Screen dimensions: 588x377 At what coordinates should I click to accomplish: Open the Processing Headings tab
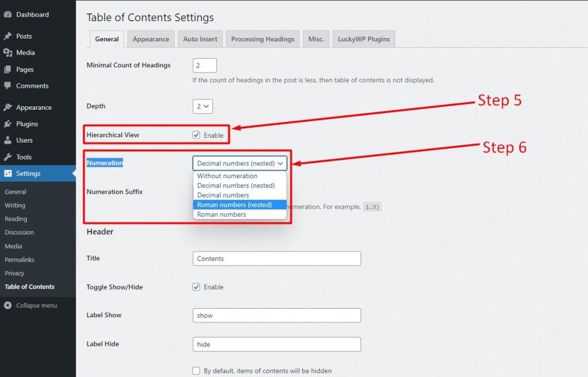263,39
